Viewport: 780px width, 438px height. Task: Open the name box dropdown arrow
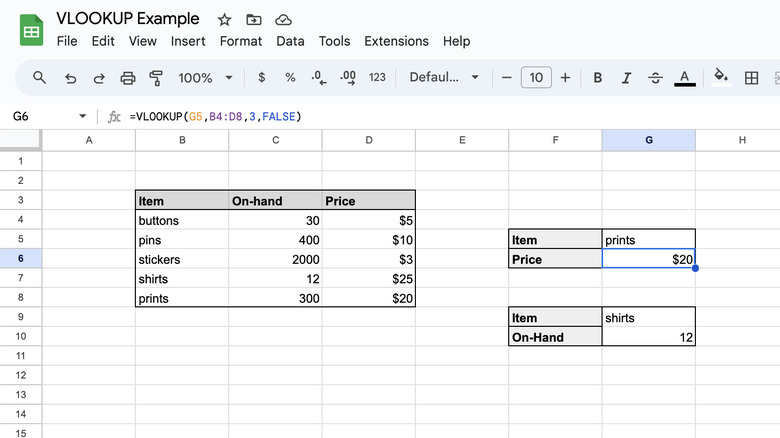tap(82, 116)
